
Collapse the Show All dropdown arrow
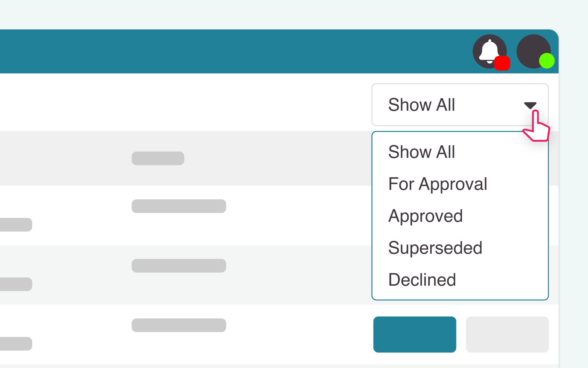coord(530,106)
